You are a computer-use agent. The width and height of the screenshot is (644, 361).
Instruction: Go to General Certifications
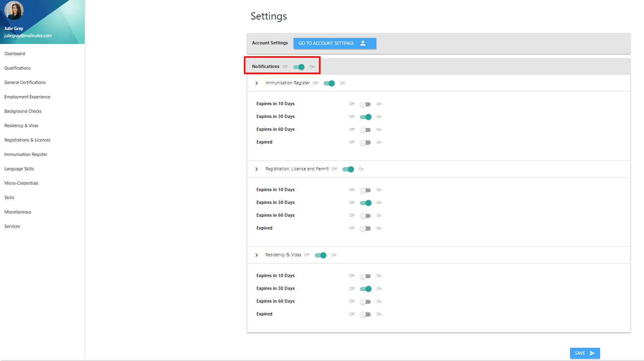click(x=25, y=82)
